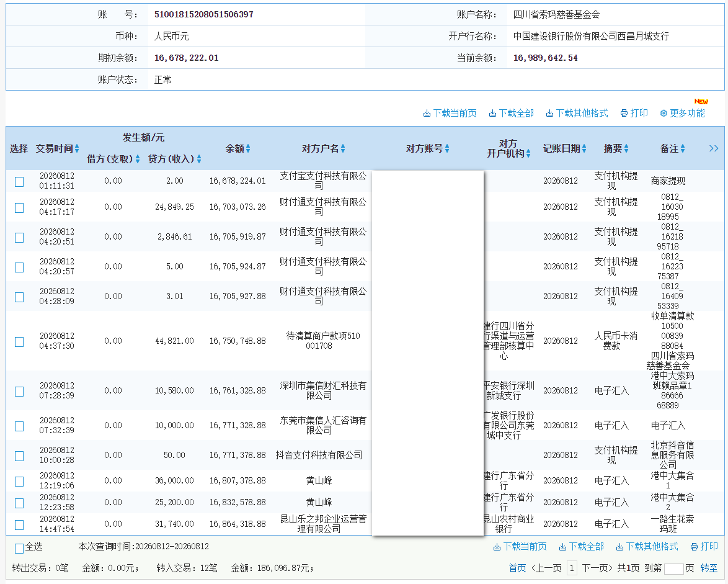
Task: Check the row for transaction 12:23:58
Action: (19, 503)
